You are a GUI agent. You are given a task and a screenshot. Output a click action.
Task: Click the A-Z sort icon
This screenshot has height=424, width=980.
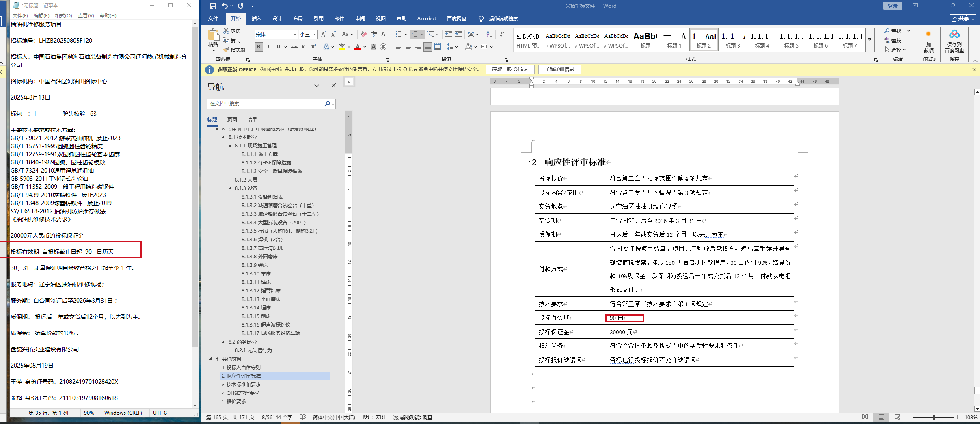tap(489, 35)
